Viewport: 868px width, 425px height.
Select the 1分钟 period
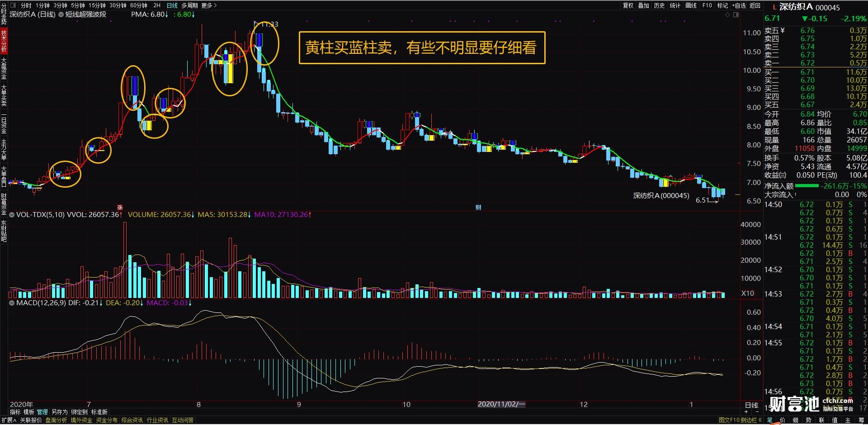point(42,5)
